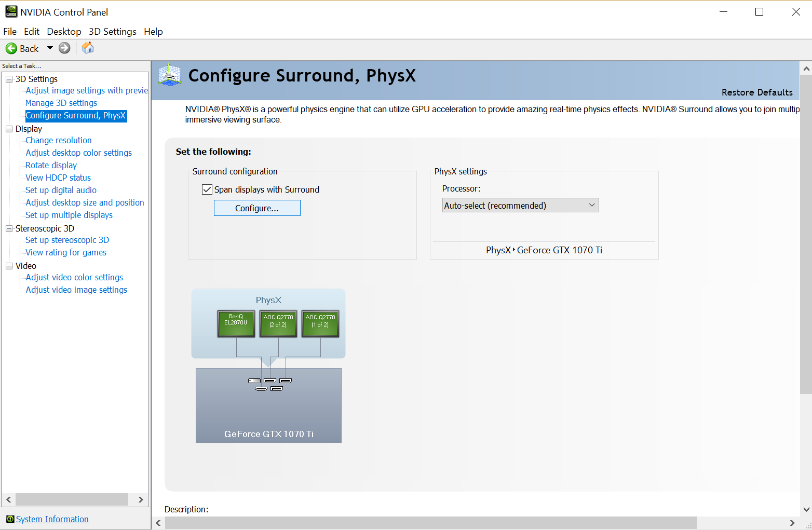Image resolution: width=812 pixels, height=530 pixels.
Task: Open the PhysX Processor dropdown
Action: [520, 206]
